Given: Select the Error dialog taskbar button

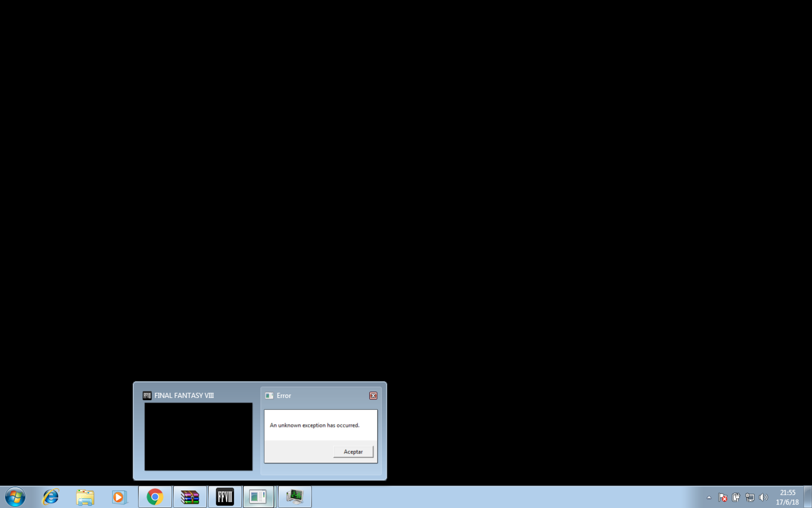Looking at the screenshot, I should (259, 497).
